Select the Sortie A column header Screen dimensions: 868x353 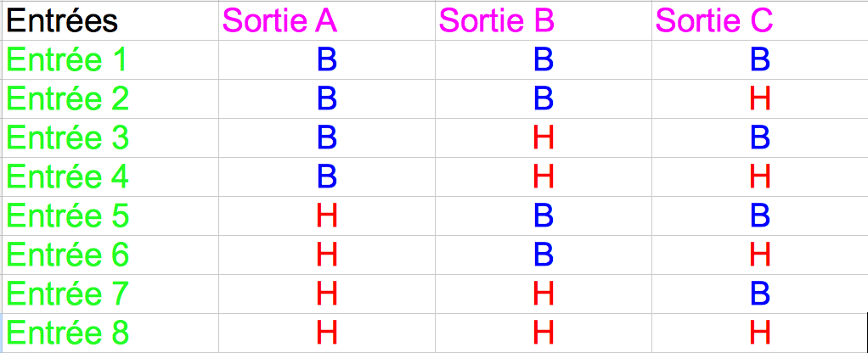click(x=279, y=21)
